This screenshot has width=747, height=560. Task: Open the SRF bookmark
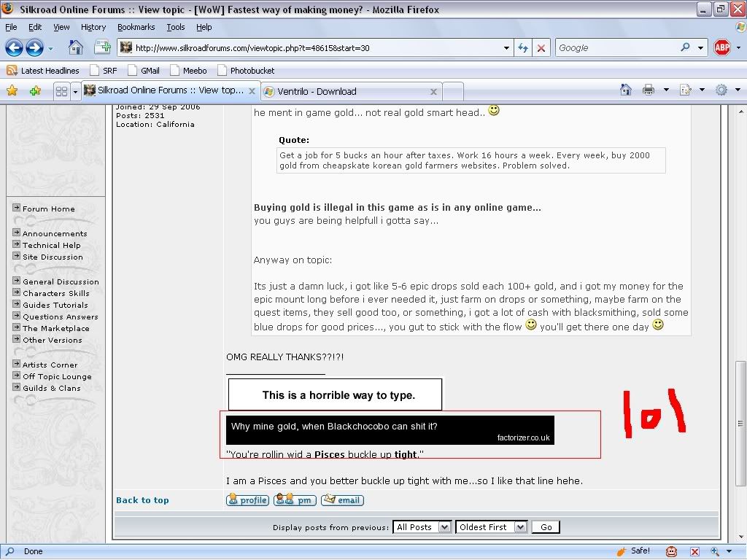104,71
